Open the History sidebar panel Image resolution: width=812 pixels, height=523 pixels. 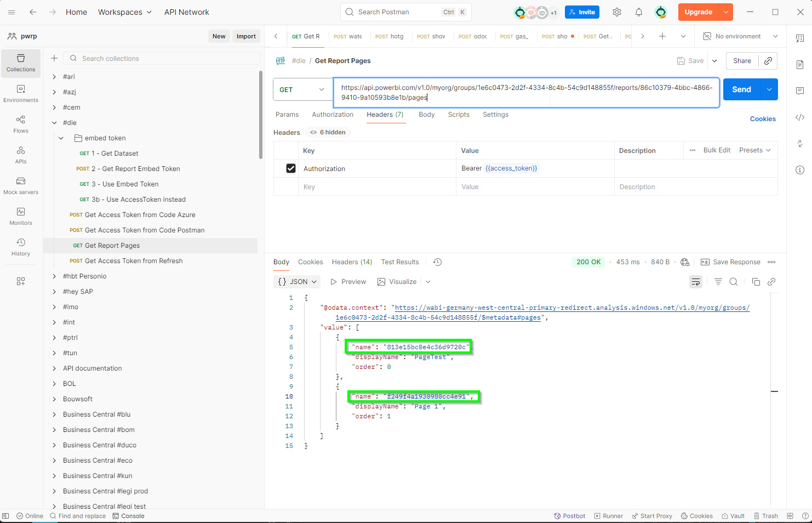(21, 247)
